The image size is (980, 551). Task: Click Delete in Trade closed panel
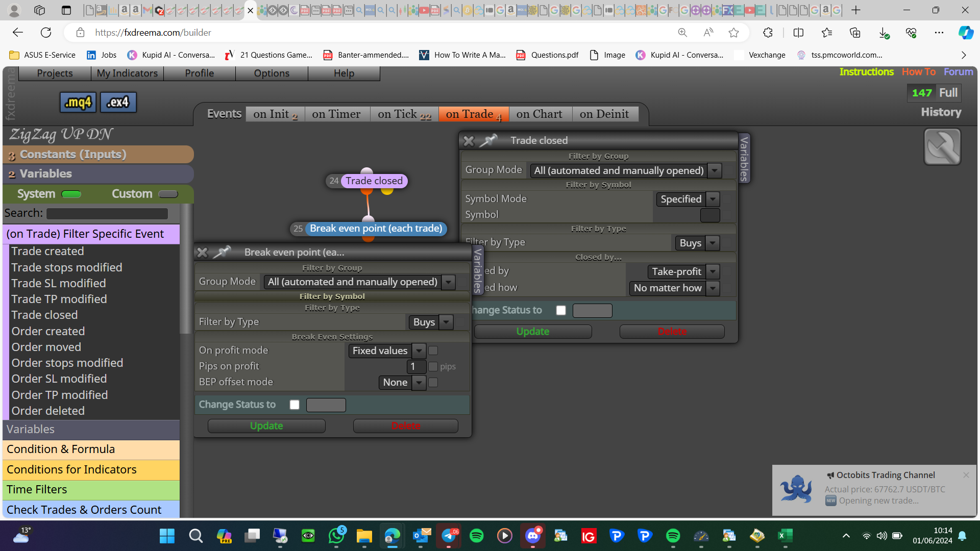[672, 332]
